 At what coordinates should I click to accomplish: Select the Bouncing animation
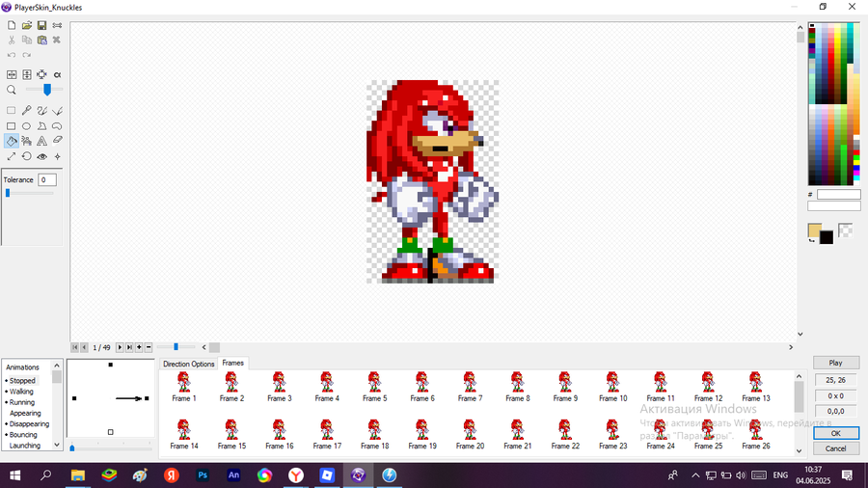click(x=23, y=435)
